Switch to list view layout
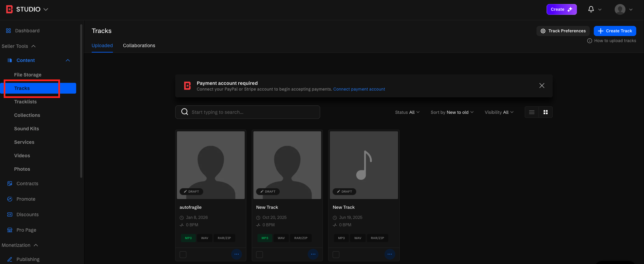Screen dimensions: 644x264 point(531,112)
